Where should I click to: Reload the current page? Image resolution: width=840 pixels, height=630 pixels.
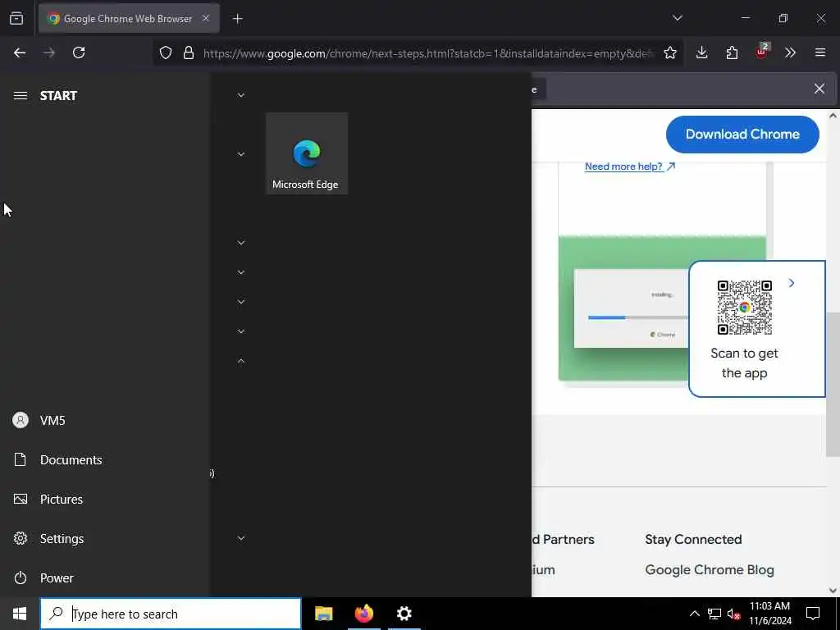point(79,52)
